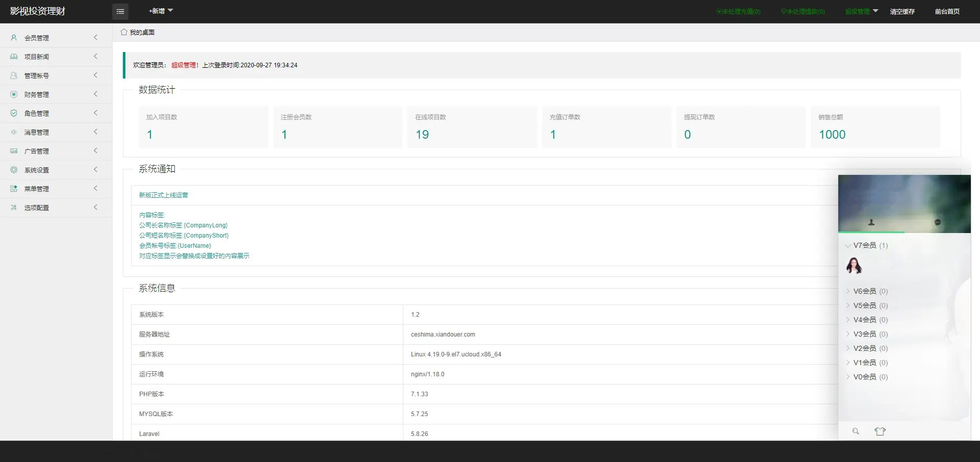Open the +新增 dropdown in top bar

[161, 11]
